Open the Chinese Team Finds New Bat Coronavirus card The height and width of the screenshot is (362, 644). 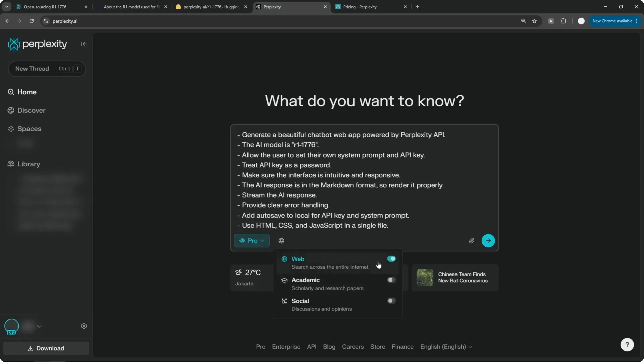coord(455,278)
